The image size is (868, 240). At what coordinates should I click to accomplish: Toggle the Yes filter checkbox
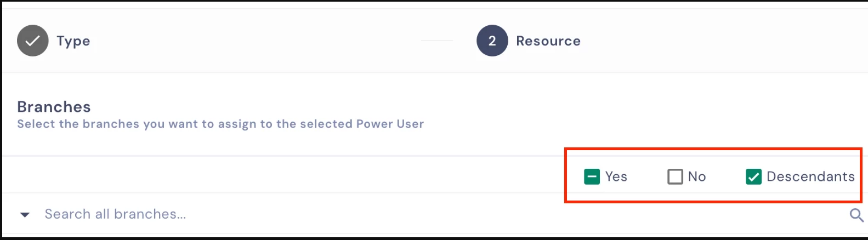click(592, 176)
